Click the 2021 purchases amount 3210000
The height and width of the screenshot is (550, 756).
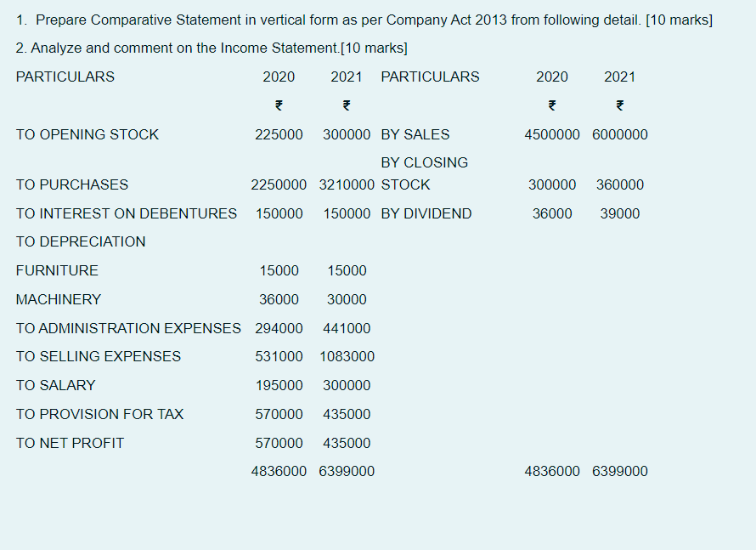pyautogui.click(x=347, y=184)
